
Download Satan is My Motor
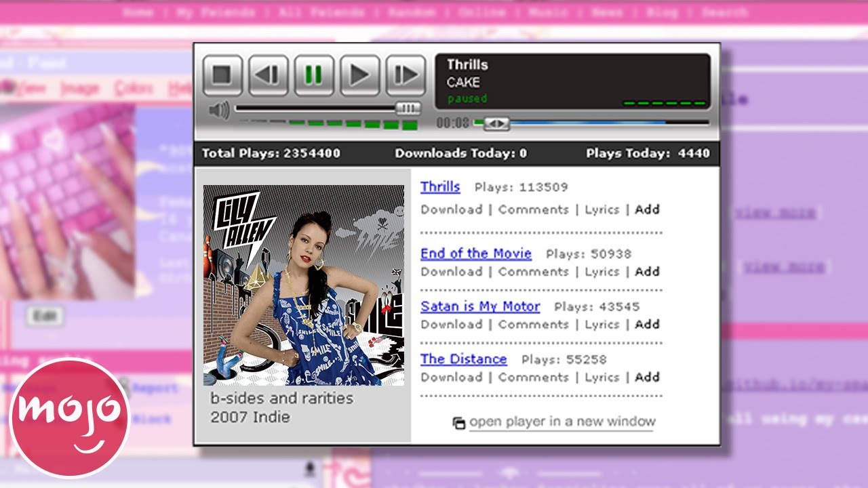452,325
